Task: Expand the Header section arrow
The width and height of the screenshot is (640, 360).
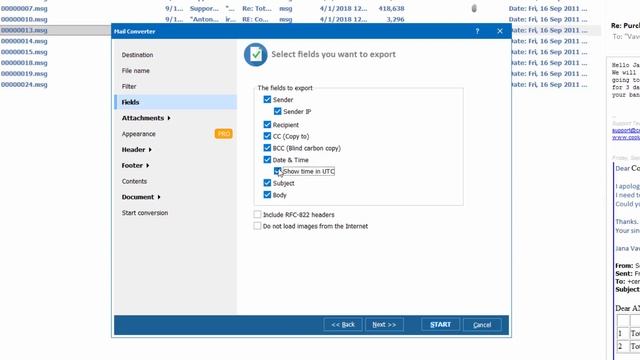Action: (x=150, y=150)
